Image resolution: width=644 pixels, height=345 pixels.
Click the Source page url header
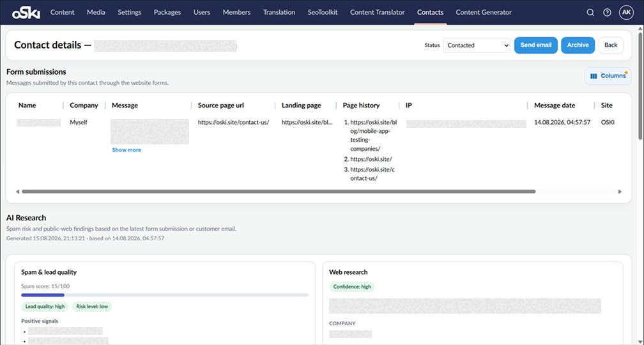pos(221,105)
